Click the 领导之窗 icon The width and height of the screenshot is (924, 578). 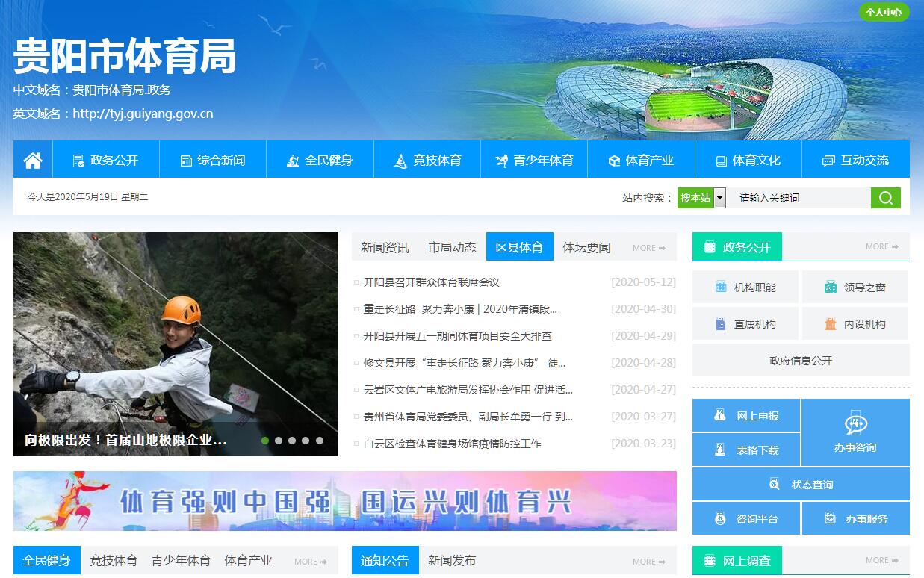pyautogui.click(x=831, y=287)
